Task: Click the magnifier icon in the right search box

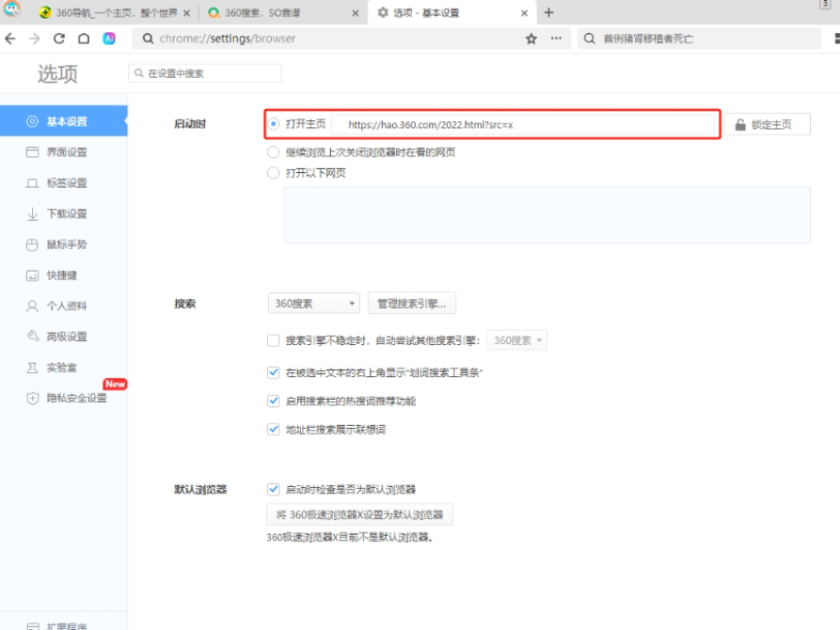Action: pyautogui.click(x=589, y=39)
